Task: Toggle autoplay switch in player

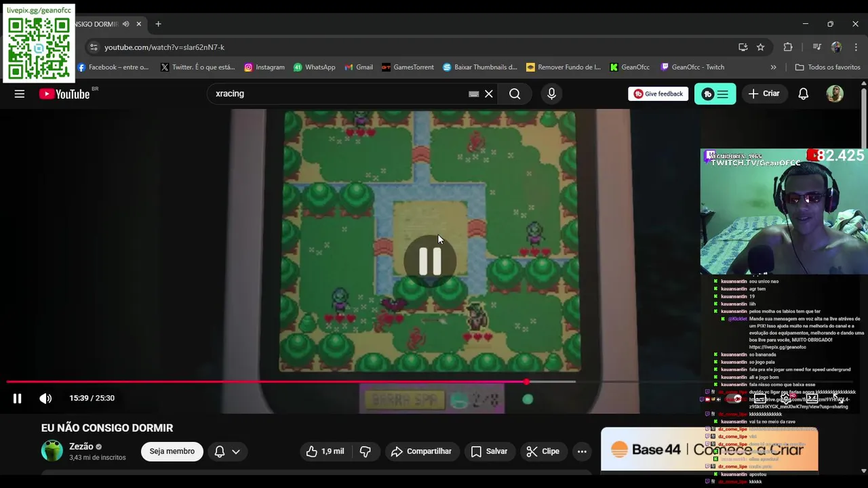Action: (732, 399)
